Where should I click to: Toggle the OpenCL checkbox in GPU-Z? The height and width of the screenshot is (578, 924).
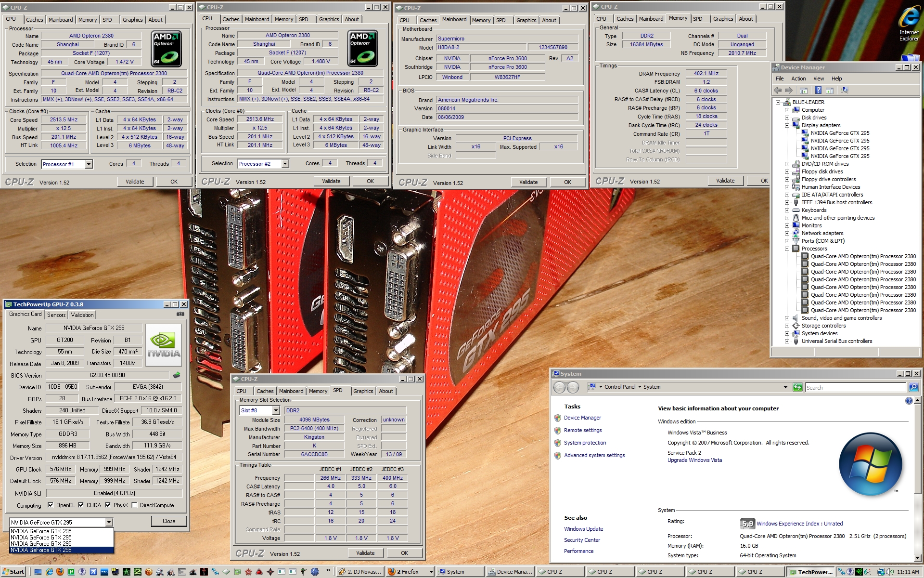point(51,505)
